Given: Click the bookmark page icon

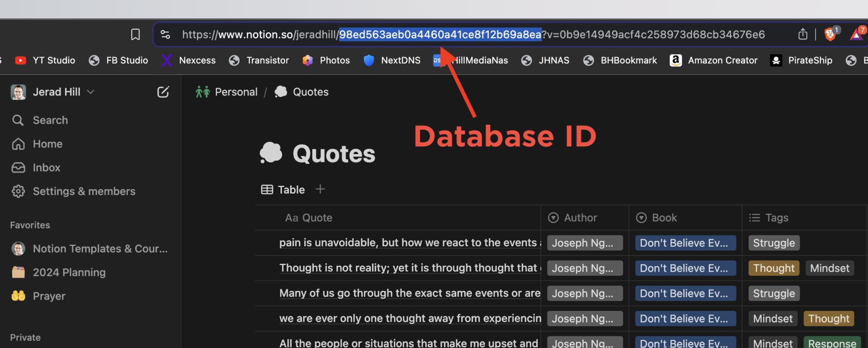Looking at the screenshot, I should [135, 34].
